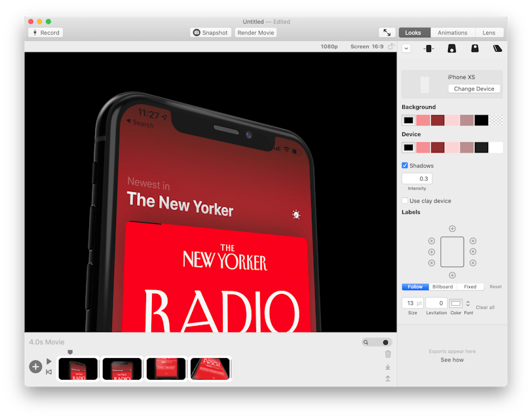Screen dimensions: 532x419
Task: Add a label below the device
Action: pos(452,275)
